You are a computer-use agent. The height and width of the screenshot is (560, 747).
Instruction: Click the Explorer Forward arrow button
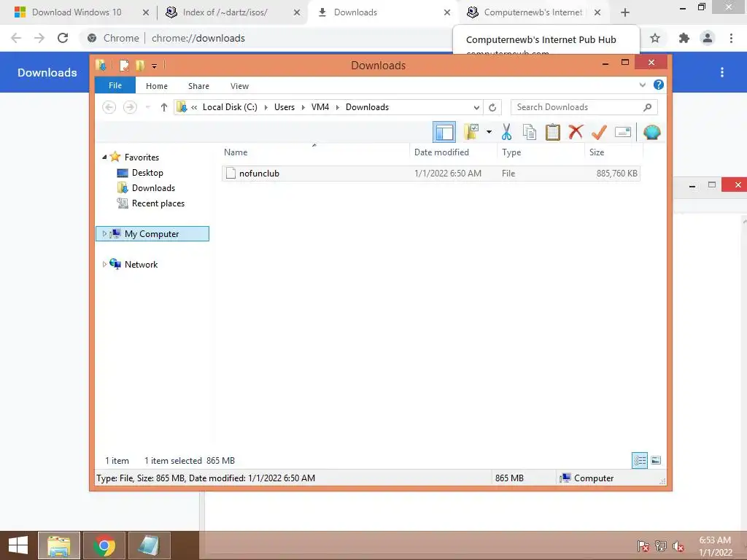click(x=130, y=107)
